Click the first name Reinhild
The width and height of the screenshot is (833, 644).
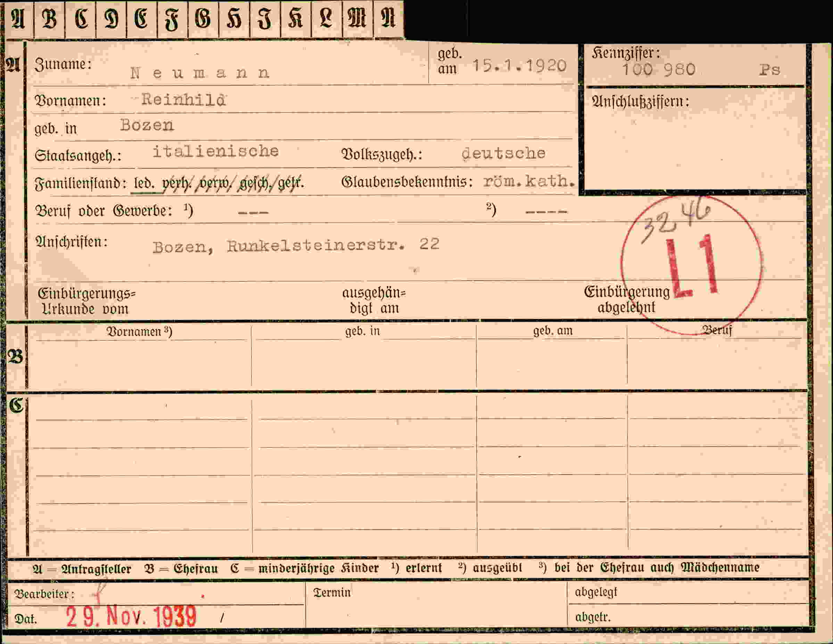tap(183, 100)
